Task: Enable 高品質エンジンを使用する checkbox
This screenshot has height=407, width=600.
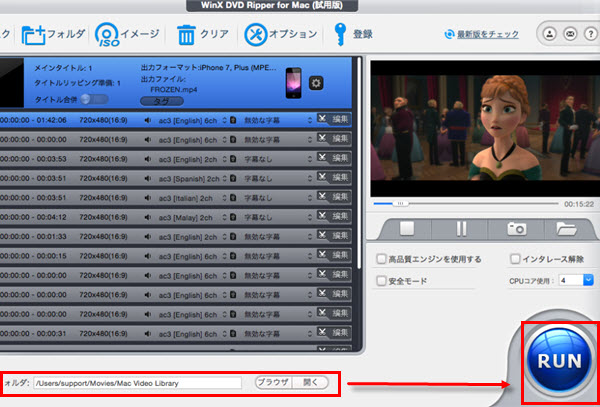Action: [381, 259]
